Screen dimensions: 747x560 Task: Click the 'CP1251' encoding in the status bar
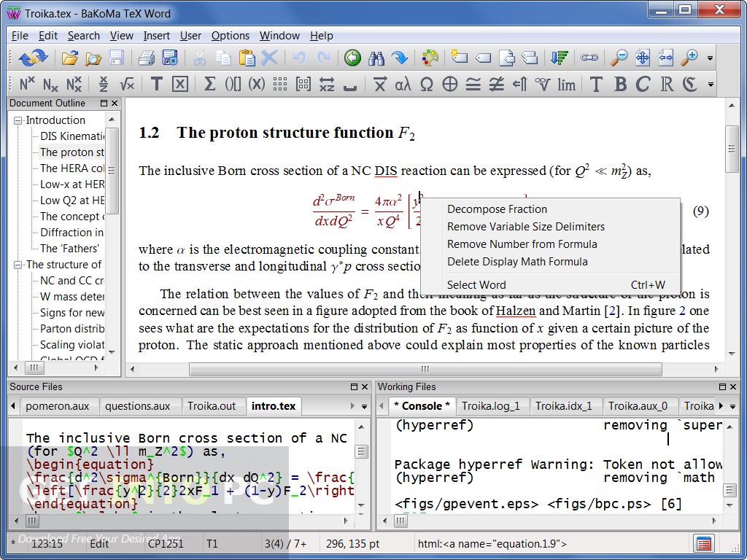166,543
